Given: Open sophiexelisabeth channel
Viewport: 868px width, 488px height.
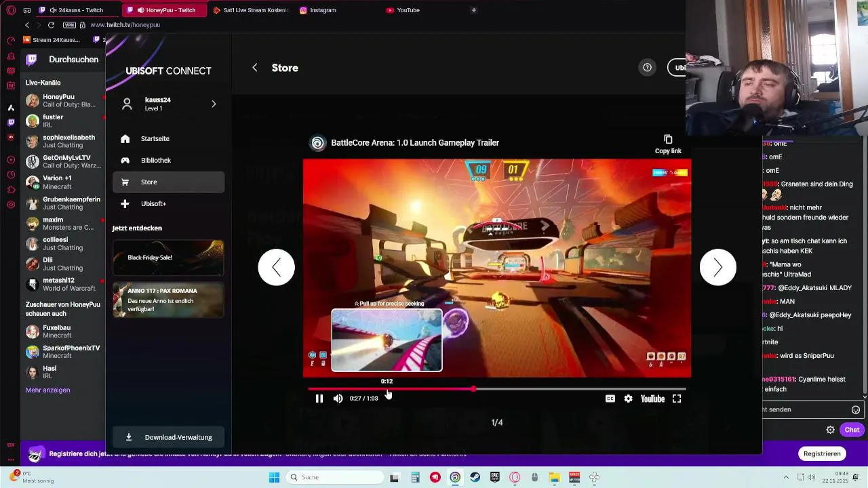Looking at the screenshot, I should 64,141.
